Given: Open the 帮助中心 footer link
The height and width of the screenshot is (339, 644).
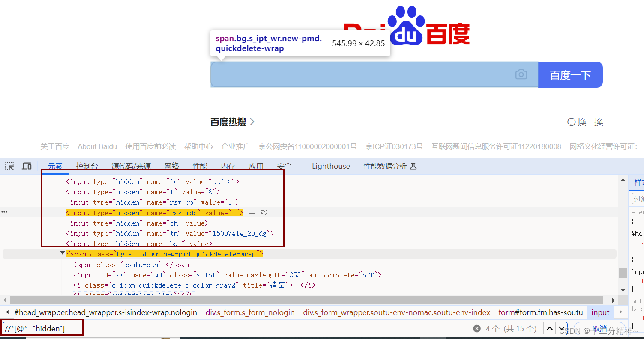Looking at the screenshot, I should pos(198,146).
